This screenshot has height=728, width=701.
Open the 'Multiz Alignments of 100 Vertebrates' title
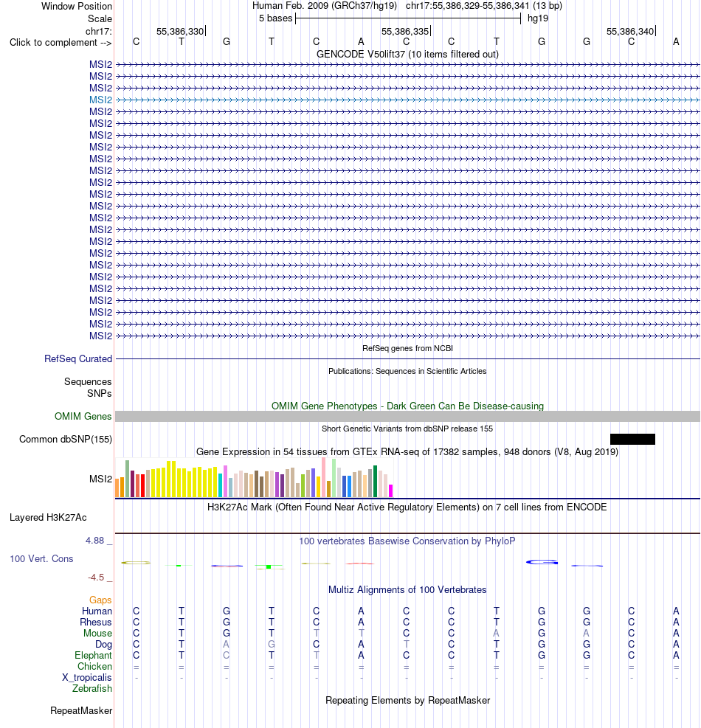(407, 590)
